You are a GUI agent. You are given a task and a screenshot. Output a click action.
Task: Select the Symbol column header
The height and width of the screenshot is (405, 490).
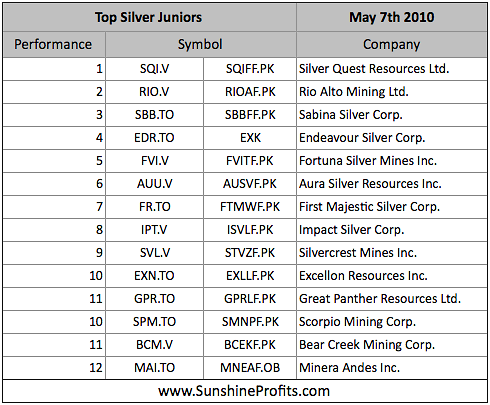(200, 45)
